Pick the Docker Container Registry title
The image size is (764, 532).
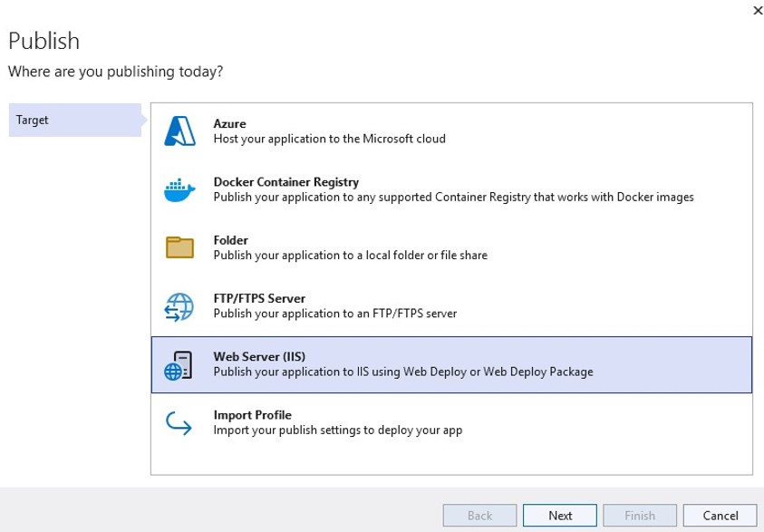pos(285,182)
